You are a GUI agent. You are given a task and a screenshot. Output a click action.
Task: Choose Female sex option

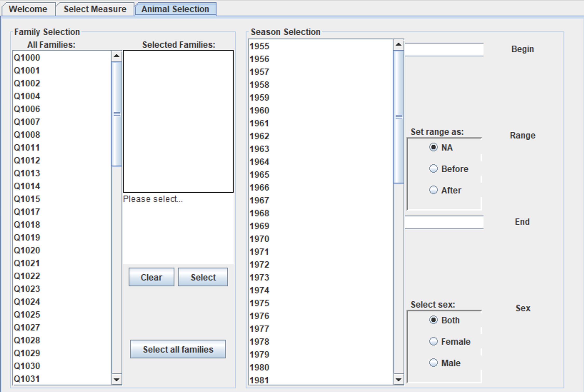coord(433,341)
